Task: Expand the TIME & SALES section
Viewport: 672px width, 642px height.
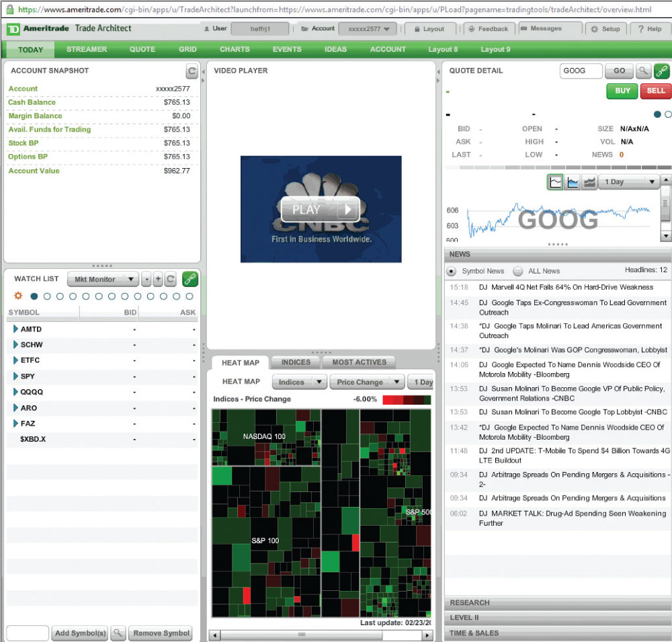Action: [x=558, y=633]
